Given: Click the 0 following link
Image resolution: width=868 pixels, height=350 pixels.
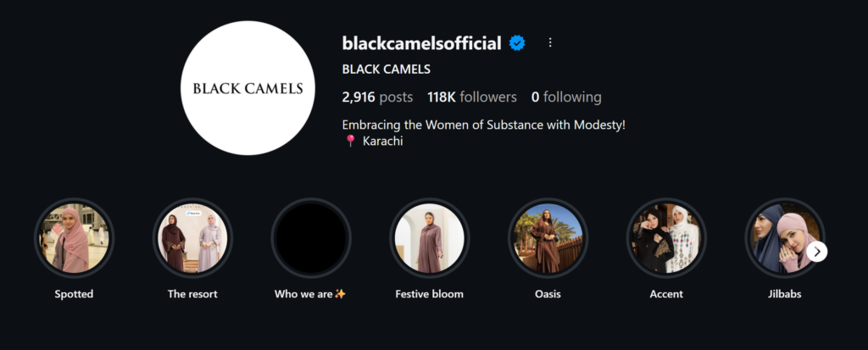Looking at the screenshot, I should (566, 97).
